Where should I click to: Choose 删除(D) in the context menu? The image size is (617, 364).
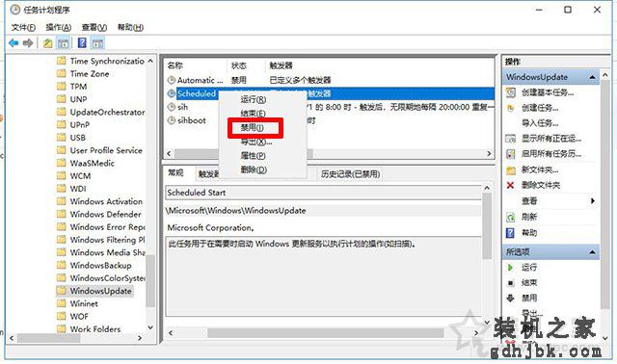(x=254, y=170)
